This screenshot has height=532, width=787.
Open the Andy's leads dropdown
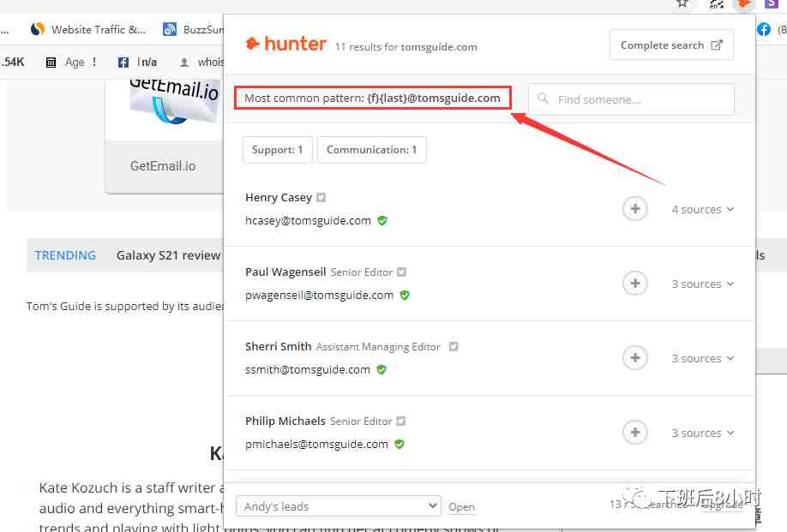coord(339,506)
